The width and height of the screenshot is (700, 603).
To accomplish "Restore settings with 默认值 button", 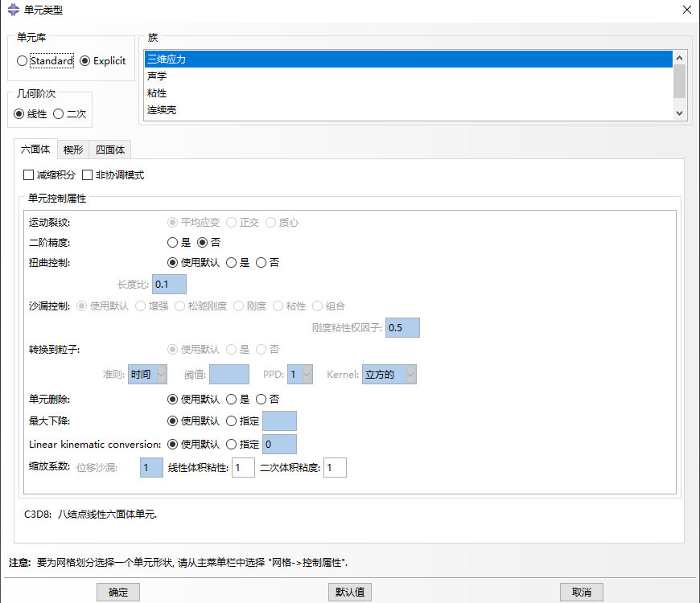I will click(350, 593).
